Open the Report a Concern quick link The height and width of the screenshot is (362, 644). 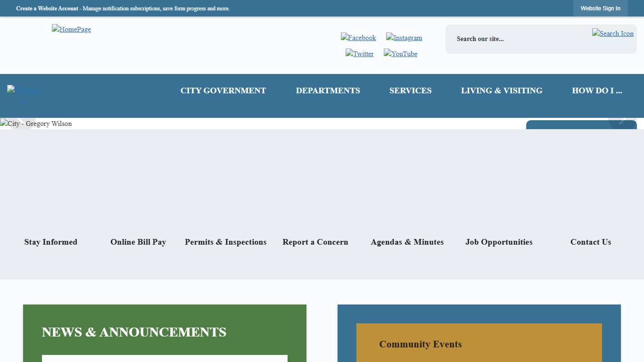point(315,242)
